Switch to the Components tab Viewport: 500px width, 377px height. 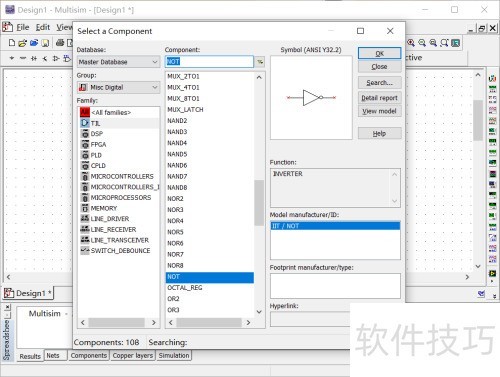89,356
